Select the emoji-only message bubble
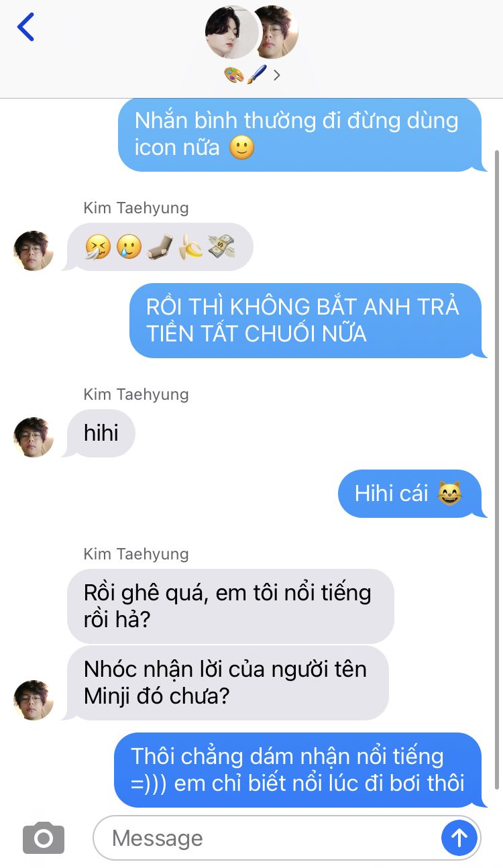This screenshot has width=503, height=868. pos(159,247)
